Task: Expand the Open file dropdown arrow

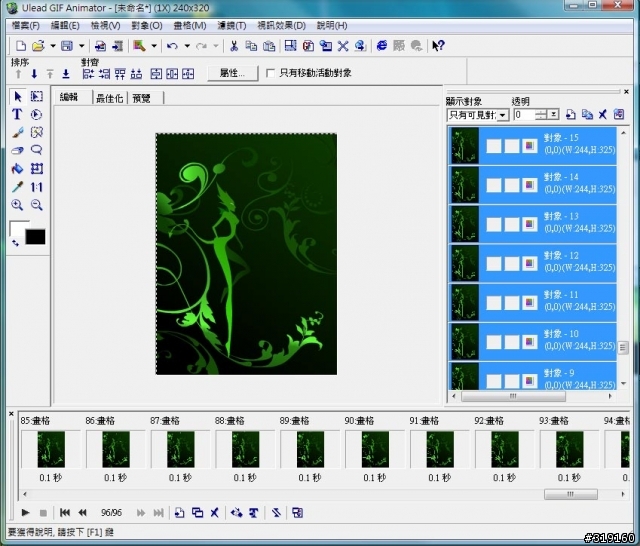Action: point(53,46)
